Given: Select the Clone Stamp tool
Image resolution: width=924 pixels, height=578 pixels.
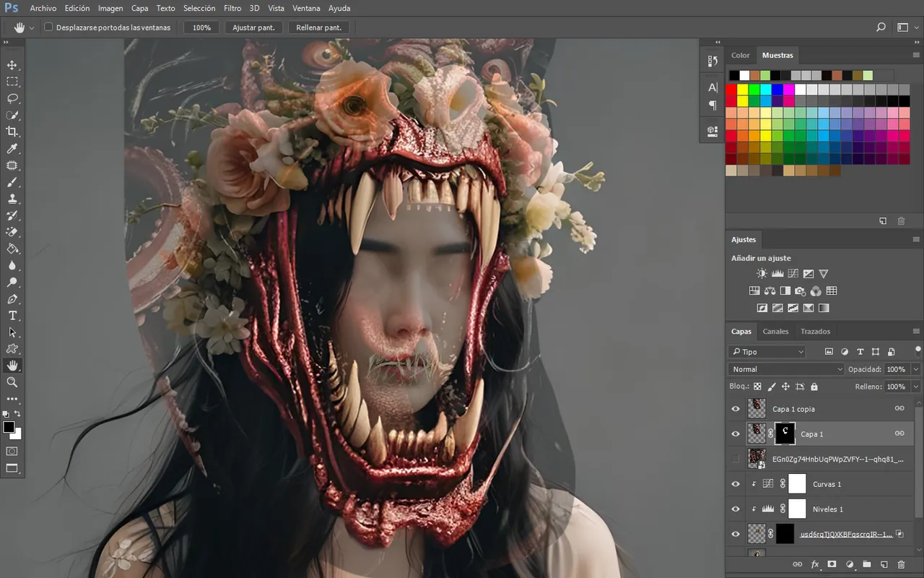Looking at the screenshot, I should [12, 199].
